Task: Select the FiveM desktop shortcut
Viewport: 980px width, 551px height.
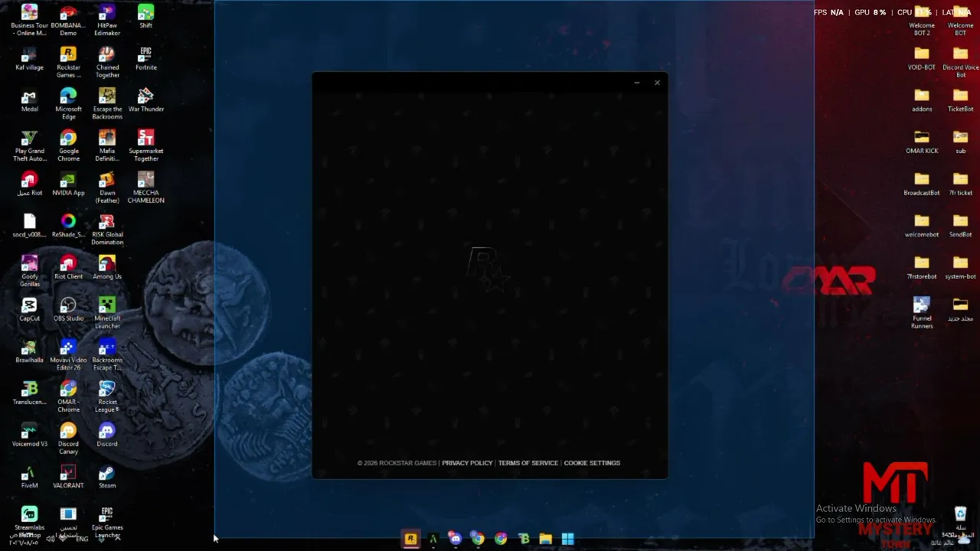Action: pos(29,477)
